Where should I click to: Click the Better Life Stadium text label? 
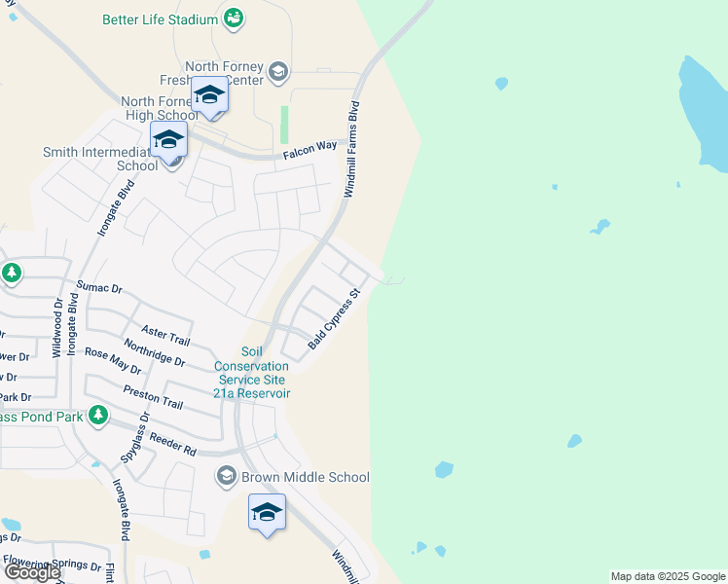161,20
